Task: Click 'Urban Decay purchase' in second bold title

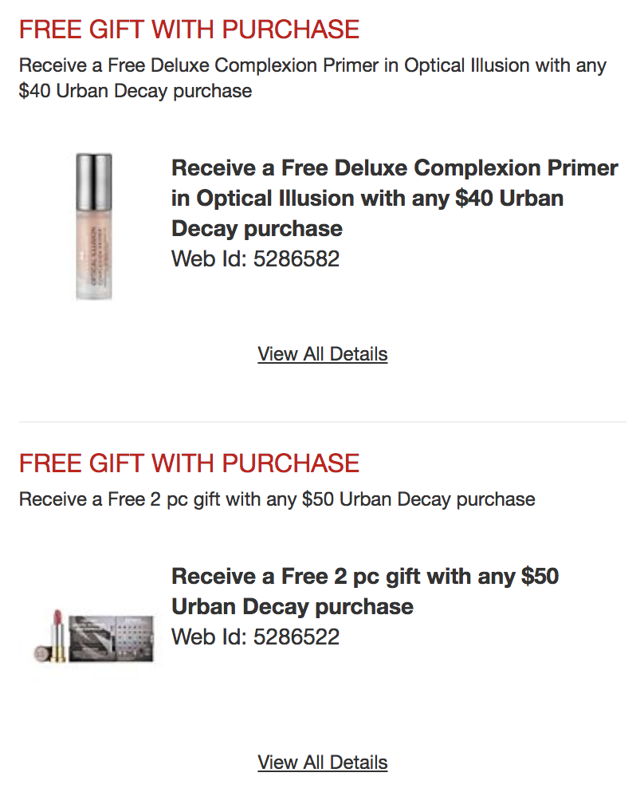Action: coord(293,606)
